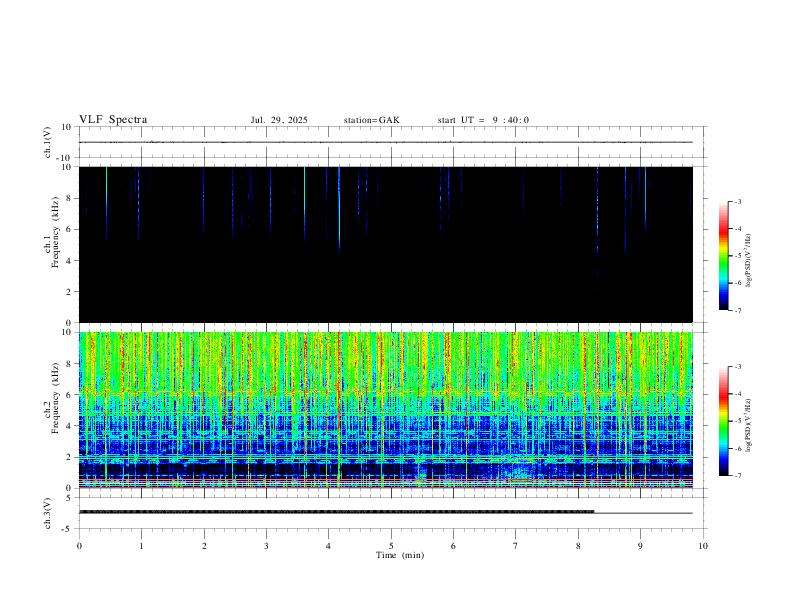Click the ch.2 colorful spectrogram panel
792x612 pixels.
pos(386,410)
